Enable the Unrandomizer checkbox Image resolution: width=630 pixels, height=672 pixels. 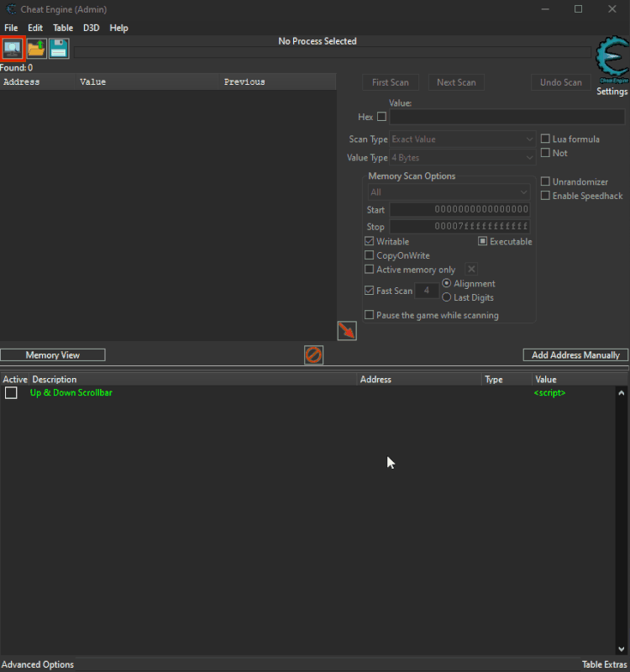click(545, 181)
